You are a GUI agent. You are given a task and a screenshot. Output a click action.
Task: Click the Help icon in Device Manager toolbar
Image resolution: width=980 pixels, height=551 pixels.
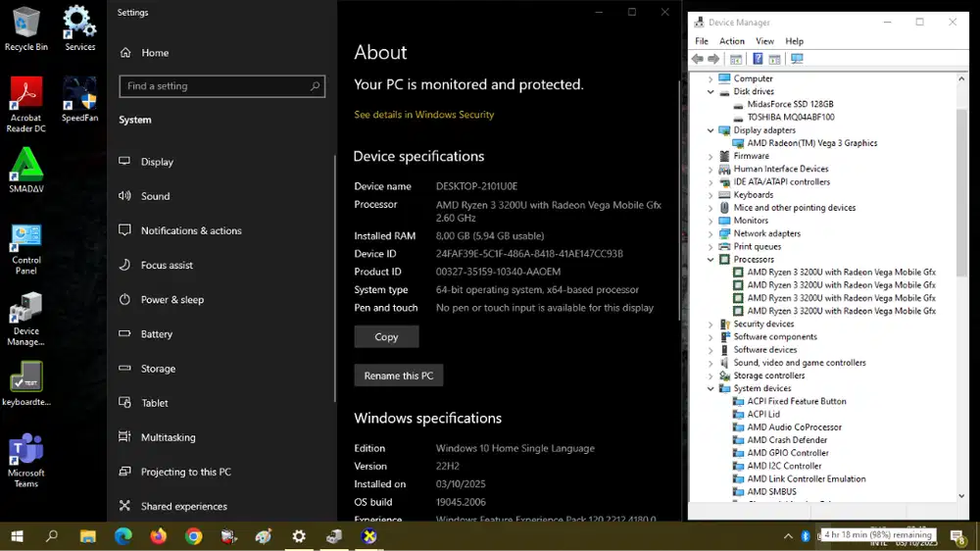(758, 59)
